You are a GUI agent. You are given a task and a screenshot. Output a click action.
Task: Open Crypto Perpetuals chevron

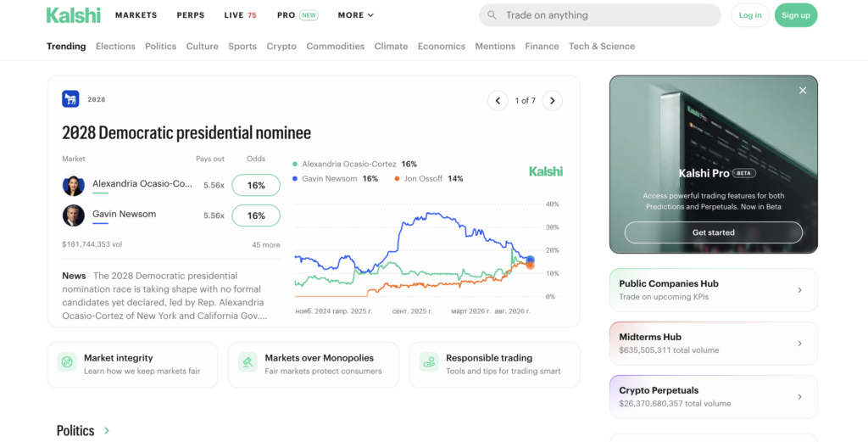pos(800,396)
